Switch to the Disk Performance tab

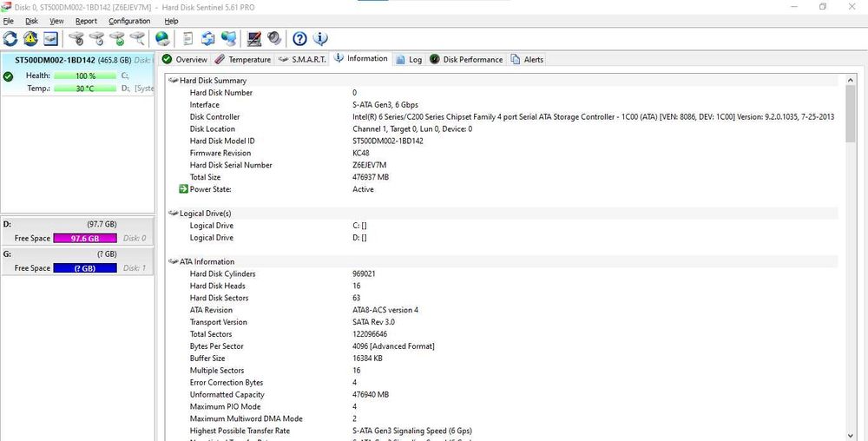click(466, 59)
